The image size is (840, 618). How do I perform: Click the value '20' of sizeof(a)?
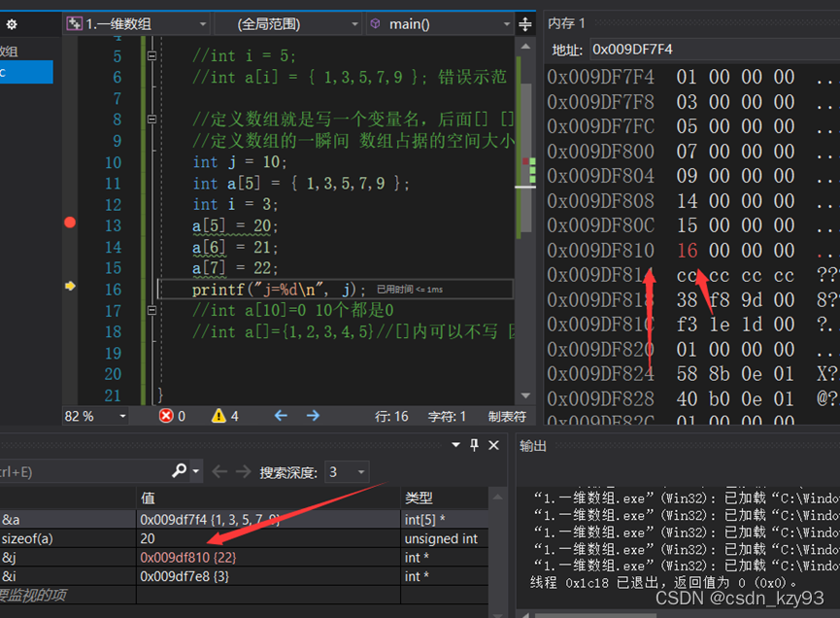[148, 538]
